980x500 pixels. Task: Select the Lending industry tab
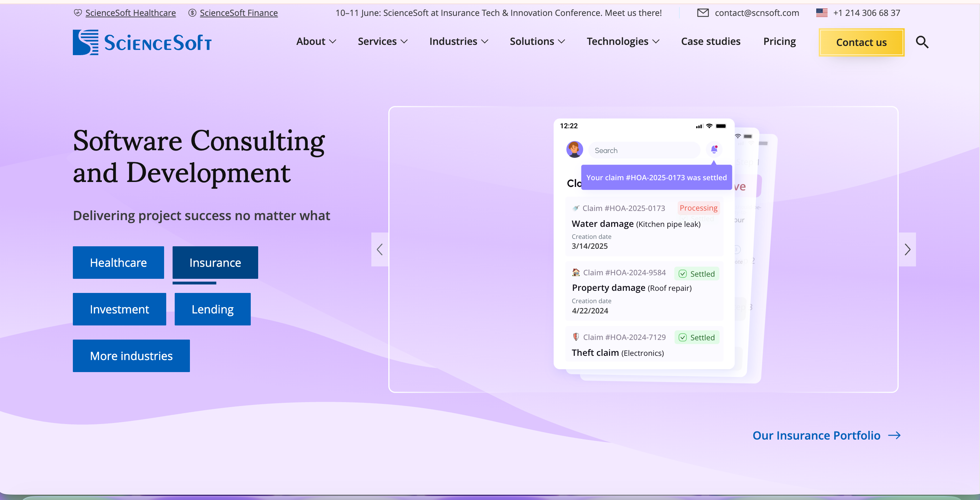pyautogui.click(x=213, y=309)
